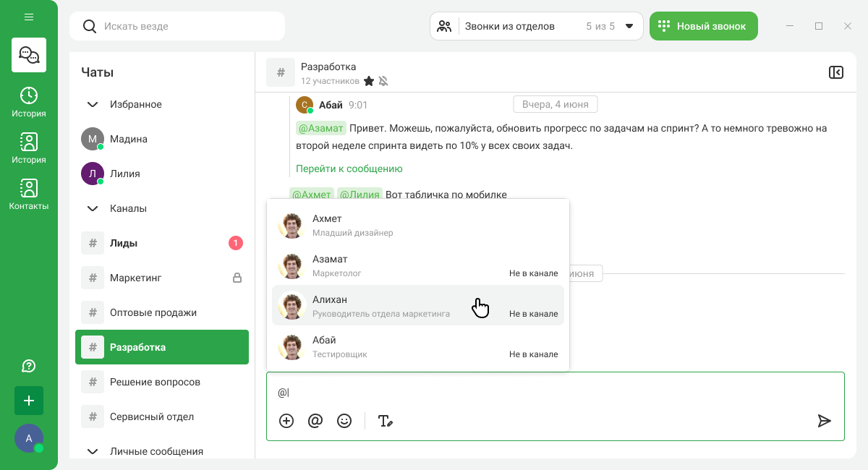The width and height of the screenshot is (868, 470).
Task: Open the help question mark icon
Action: tap(29, 366)
